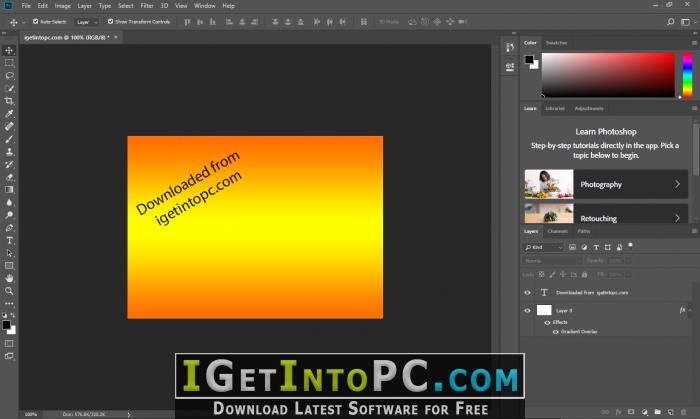Viewport: 700px width, 419px height.
Task: Select the Zoom tool
Action: coord(9,291)
